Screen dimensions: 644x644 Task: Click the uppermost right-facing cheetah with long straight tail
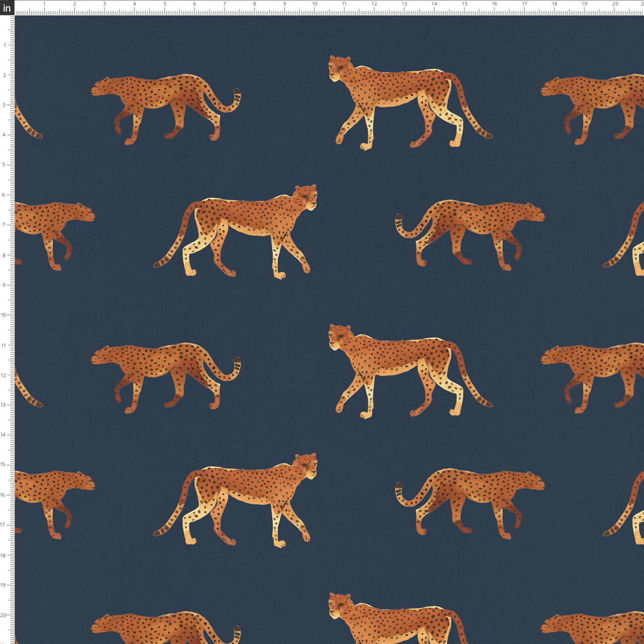click(x=235, y=231)
